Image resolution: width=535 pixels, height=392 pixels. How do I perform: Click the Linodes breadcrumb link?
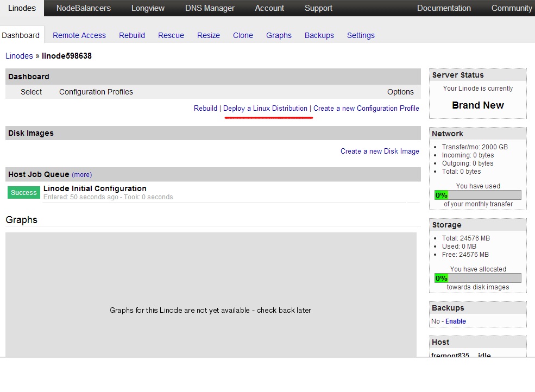pos(19,56)
